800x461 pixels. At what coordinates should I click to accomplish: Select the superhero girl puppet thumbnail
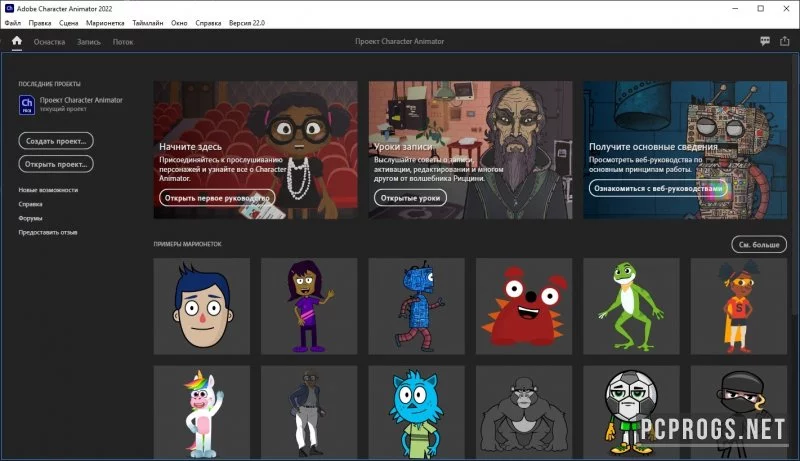pyautogui.click(x=739, y=306)
